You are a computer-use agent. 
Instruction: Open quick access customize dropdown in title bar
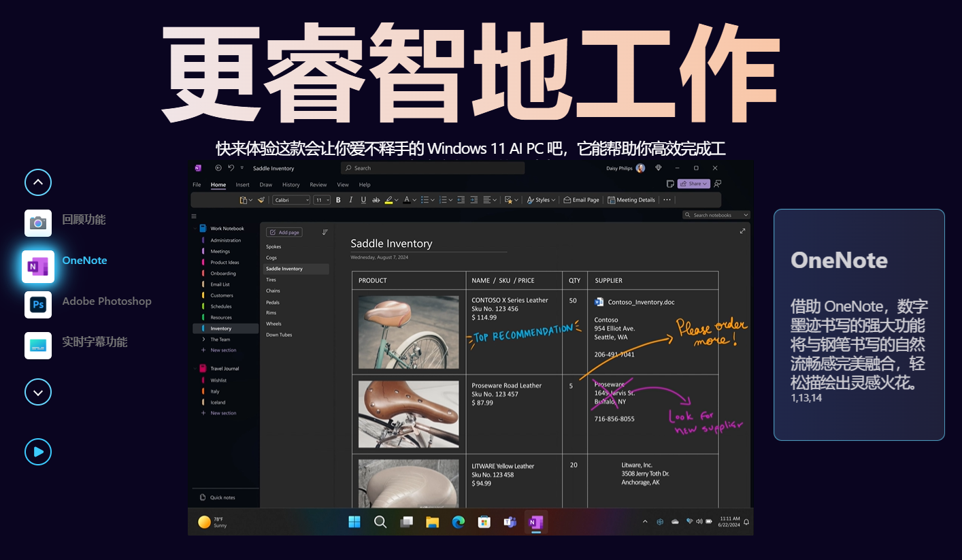[x=242, y=168]
